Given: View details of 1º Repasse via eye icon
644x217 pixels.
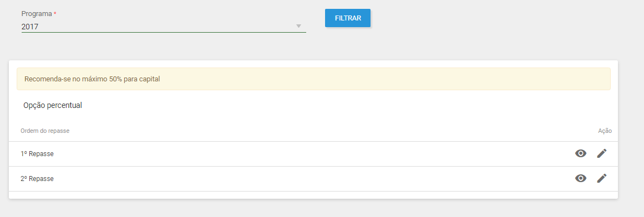Looking at the screenshot, I should tap(580, 153).
